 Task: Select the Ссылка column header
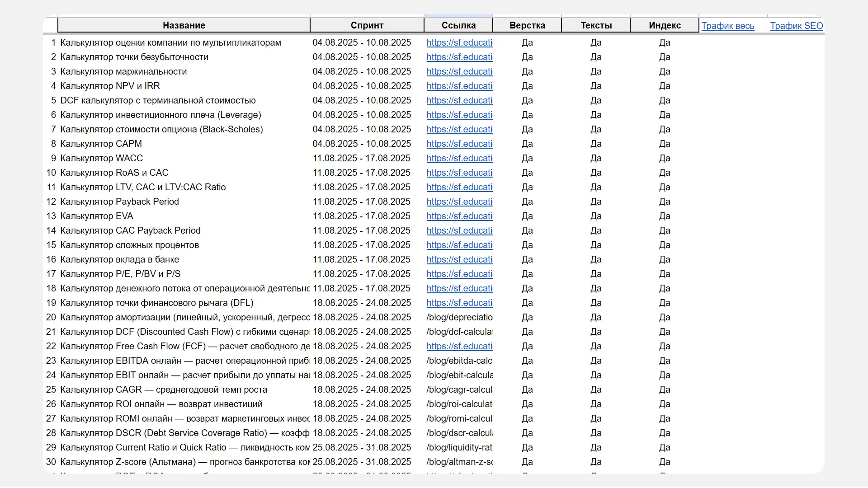click(458, 25)
